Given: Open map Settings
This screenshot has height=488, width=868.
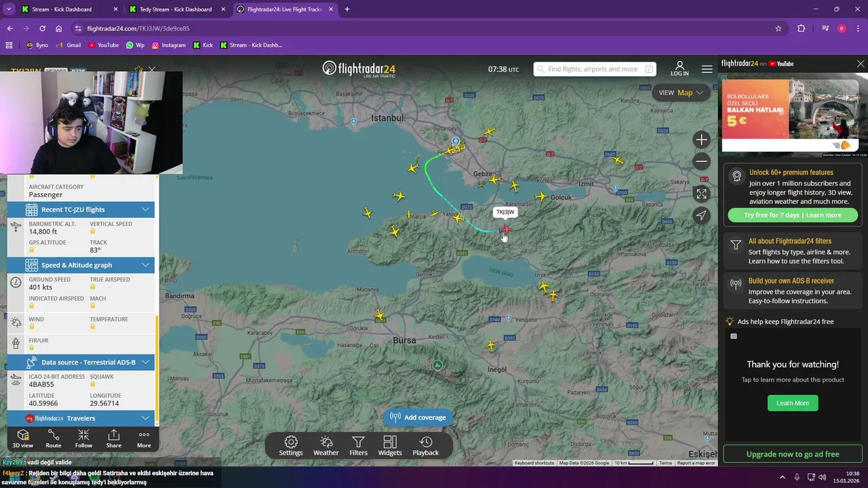Looking at the screenshot, I should pyautogui.click(x=291, y=446).
